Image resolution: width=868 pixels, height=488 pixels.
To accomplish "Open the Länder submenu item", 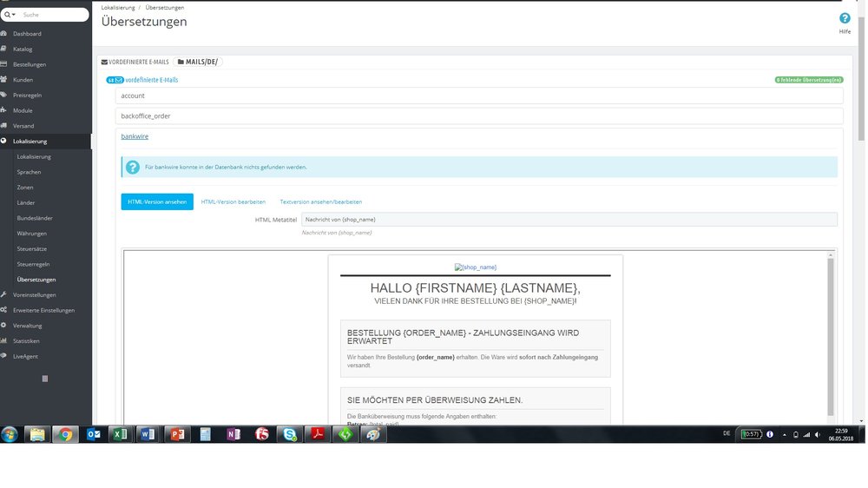I will click(25, 202).
